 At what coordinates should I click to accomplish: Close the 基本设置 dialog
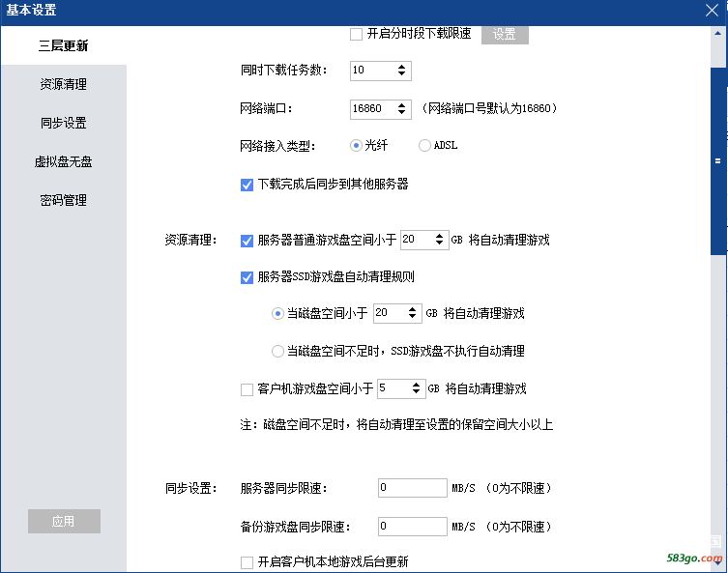click(x=712, y=11)
